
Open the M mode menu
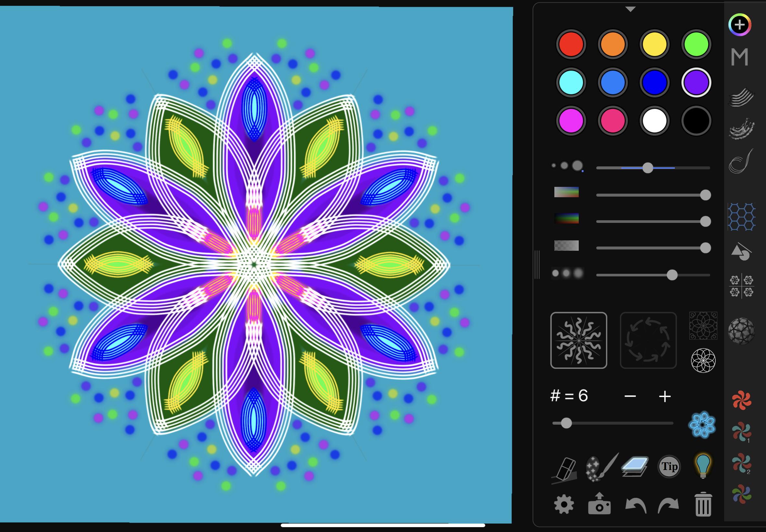tap(740, 57)
